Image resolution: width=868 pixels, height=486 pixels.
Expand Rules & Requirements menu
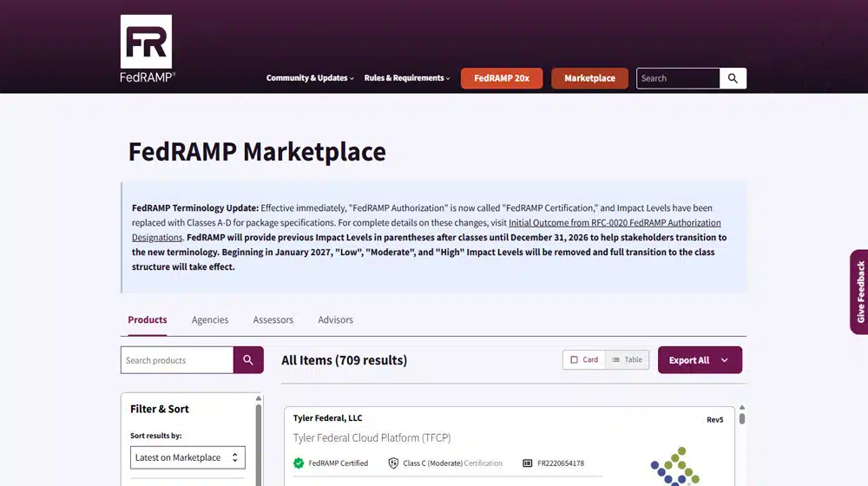click(x=407, y=78)
